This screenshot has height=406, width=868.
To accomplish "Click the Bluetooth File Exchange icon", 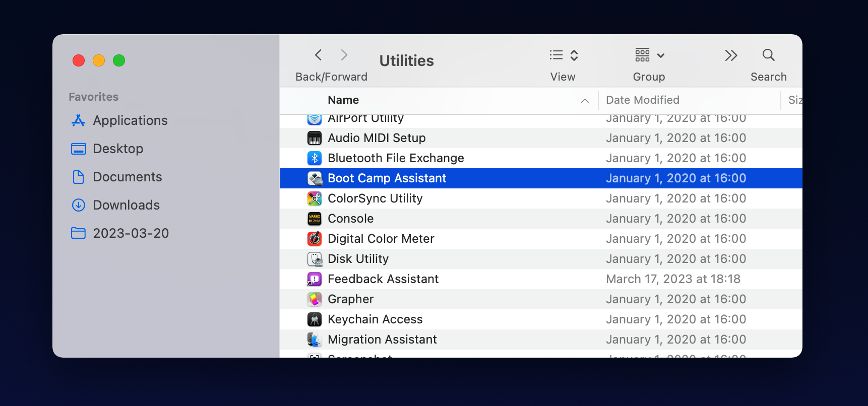I will pyautogui.click(x=315, y=158).
